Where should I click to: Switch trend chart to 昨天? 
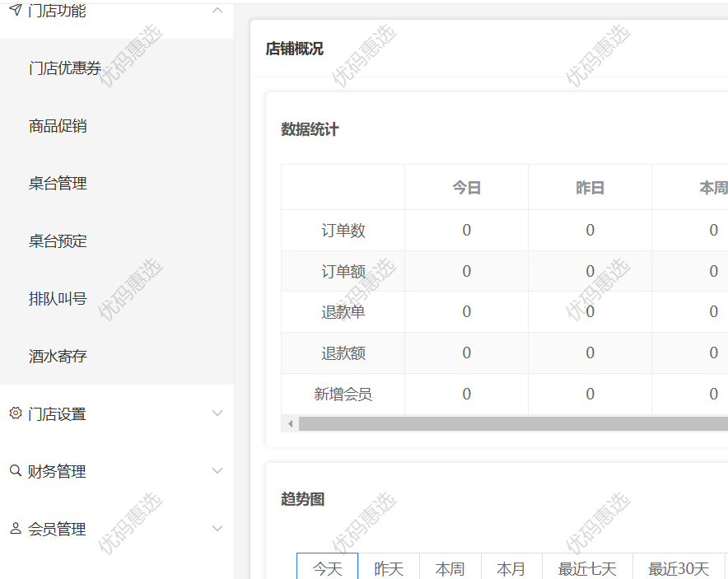pos(389,568)
